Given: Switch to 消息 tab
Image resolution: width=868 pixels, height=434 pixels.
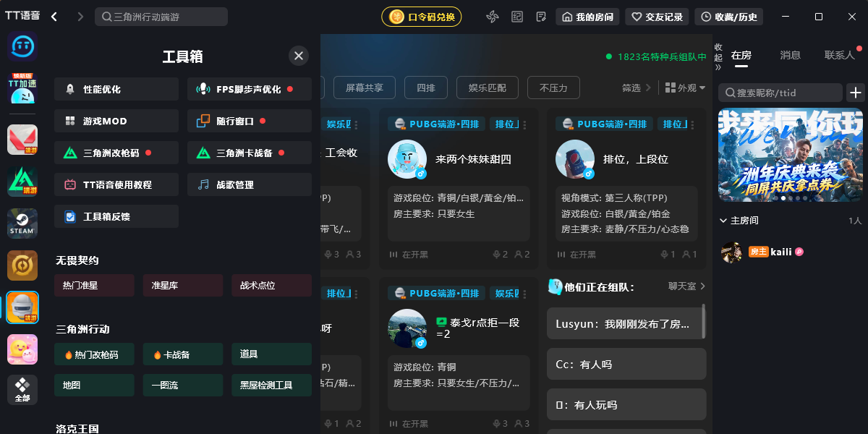Looking at the screenshot, I should (x=790, y=55).
